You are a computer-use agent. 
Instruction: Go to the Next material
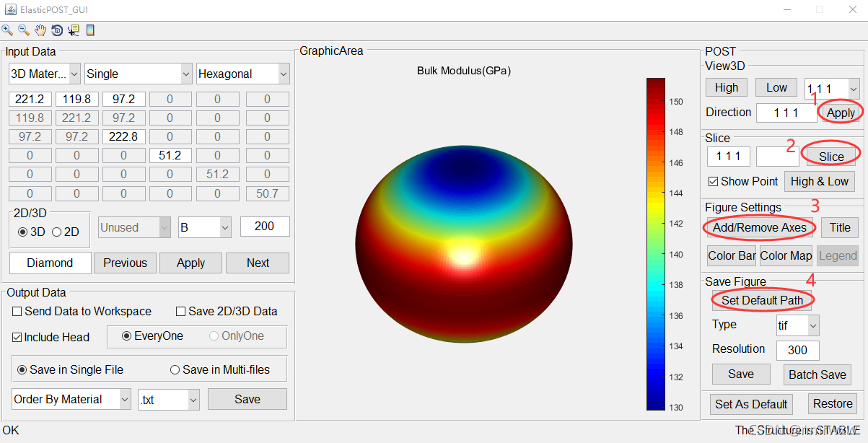point(258,263)
